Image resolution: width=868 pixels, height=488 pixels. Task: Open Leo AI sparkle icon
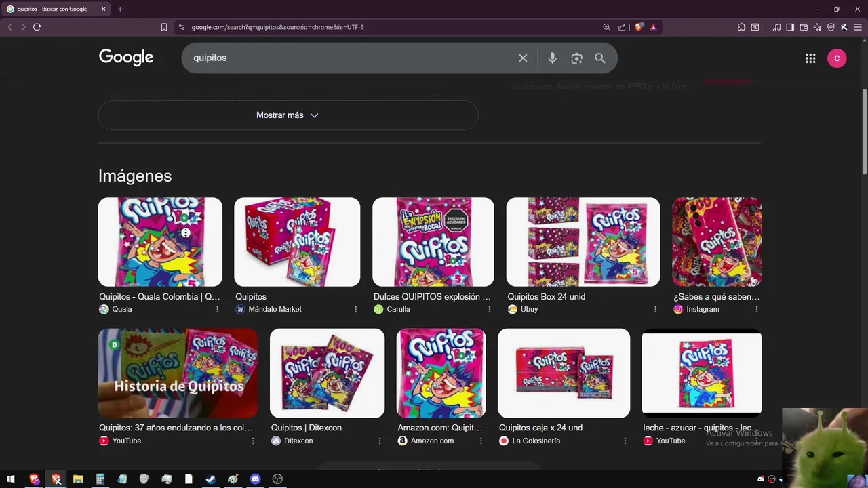817,27
